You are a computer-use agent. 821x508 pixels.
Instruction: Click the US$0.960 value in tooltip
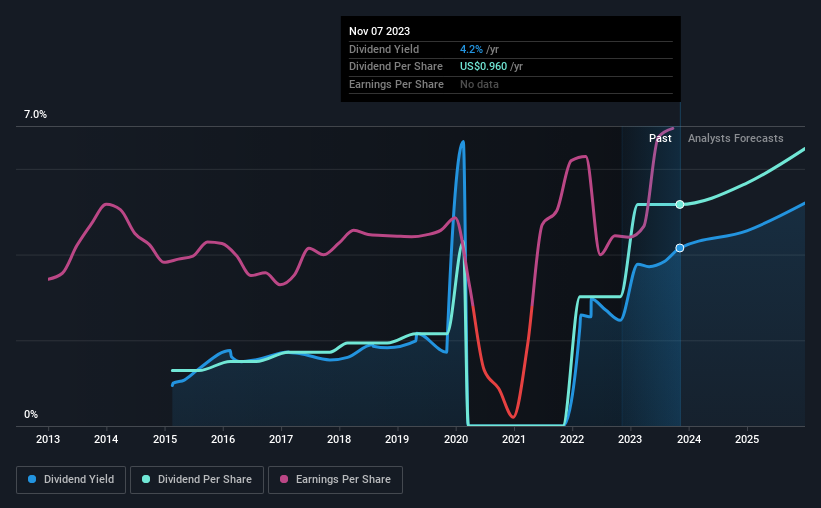(x=484, y=66)
